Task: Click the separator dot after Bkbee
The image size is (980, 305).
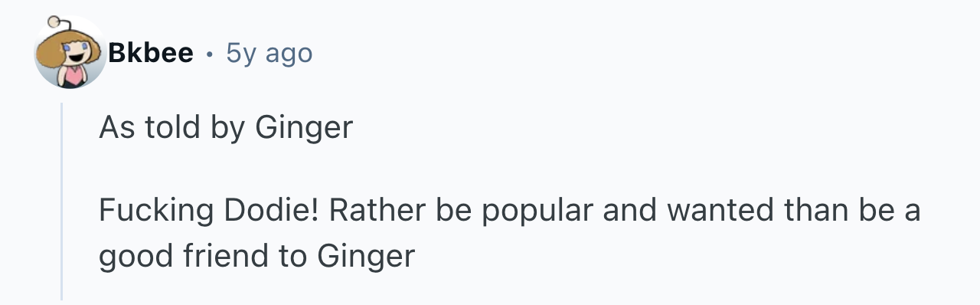Action: click(x=209, y=54)
